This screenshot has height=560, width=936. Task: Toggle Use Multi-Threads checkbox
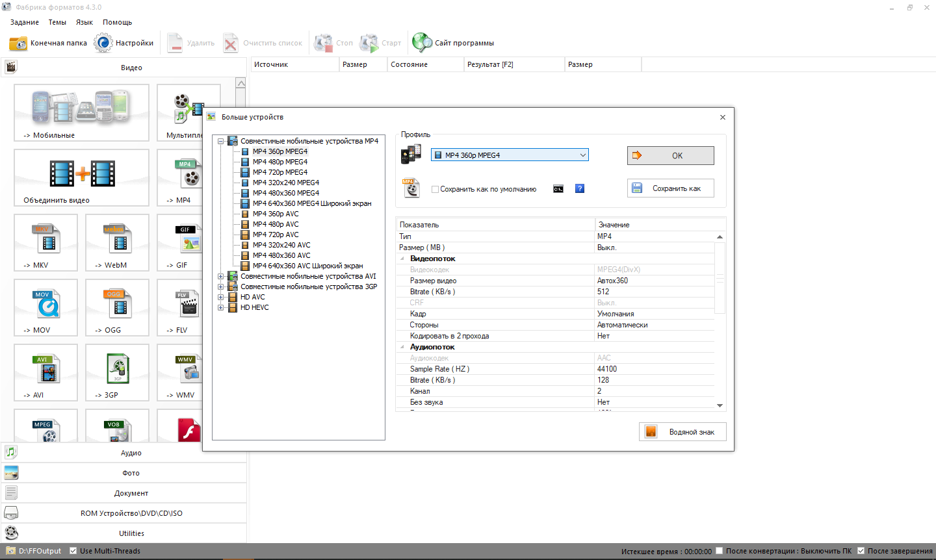(73, 551)
